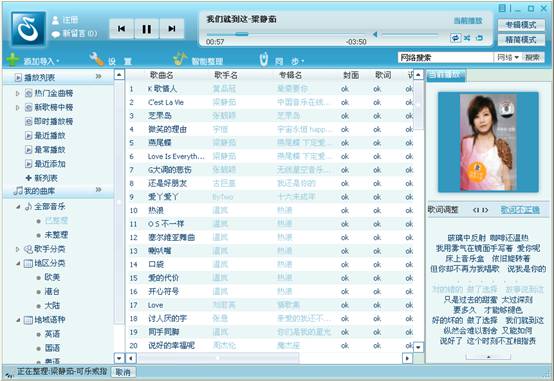Collapse the 播放列表 section chevron

click(99, 76)
